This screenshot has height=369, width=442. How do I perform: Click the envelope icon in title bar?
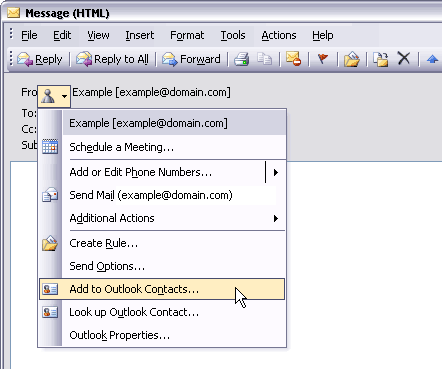tap(14, 13)
